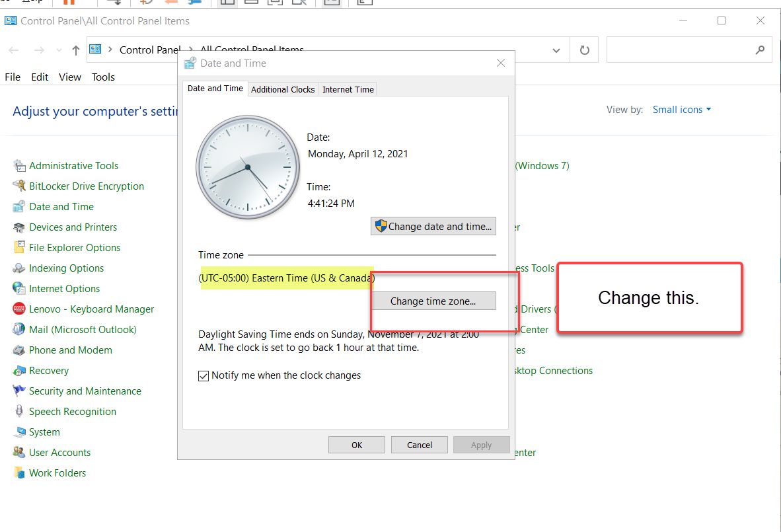Open Indexing Options icon

click(19, 268)
